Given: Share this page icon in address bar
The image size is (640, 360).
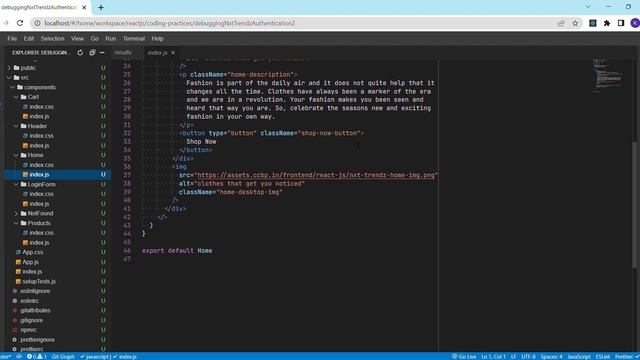Looking at the screenshot, I should tap(561, 23).
